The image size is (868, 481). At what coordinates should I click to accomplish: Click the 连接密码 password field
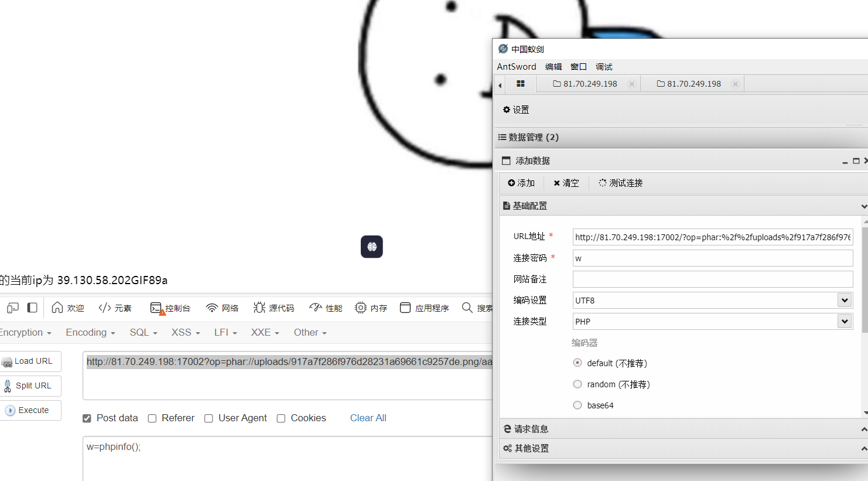point(713,258)
